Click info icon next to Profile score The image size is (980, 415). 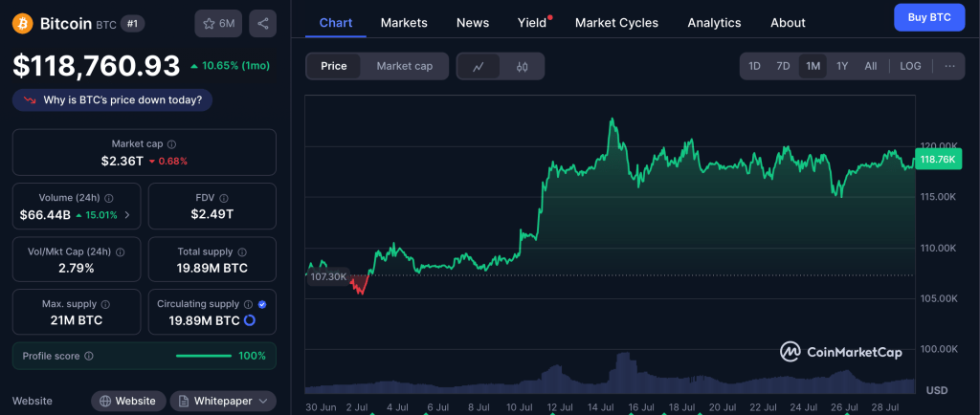pos(89,356)
